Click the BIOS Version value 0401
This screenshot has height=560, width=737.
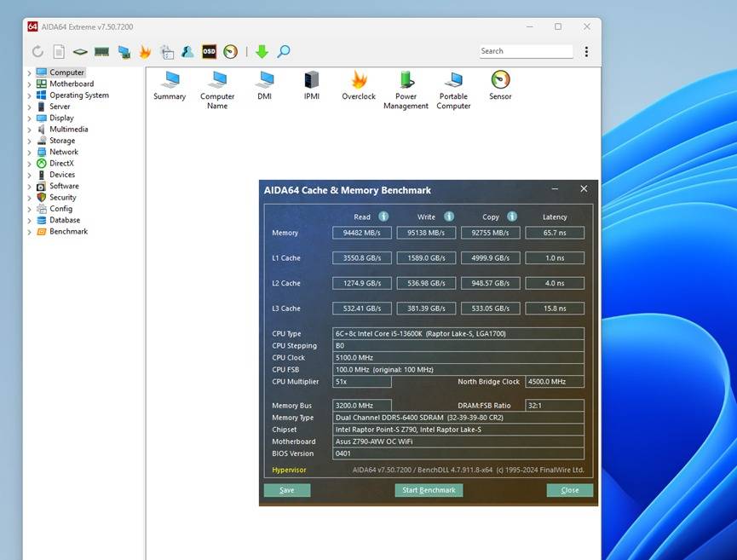tap(458, 453)
